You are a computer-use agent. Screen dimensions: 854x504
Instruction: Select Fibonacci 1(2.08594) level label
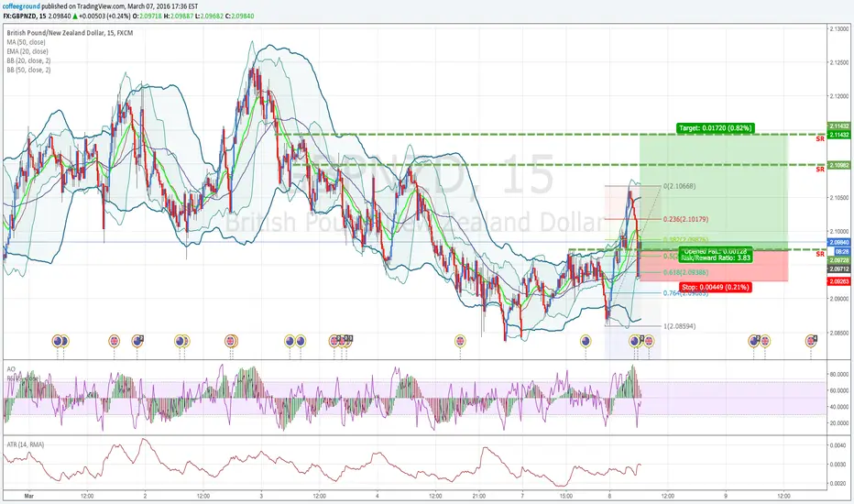[x=679, y=326]
